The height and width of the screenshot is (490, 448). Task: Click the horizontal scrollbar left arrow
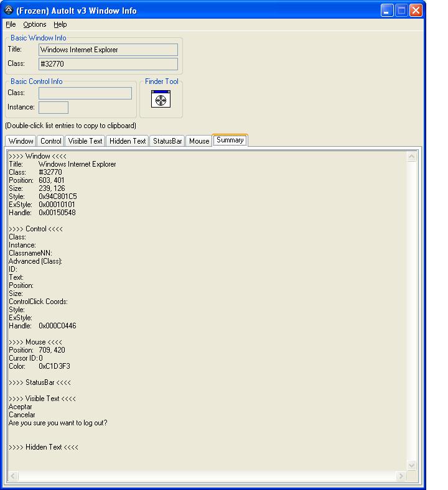[x=12, y=476]
